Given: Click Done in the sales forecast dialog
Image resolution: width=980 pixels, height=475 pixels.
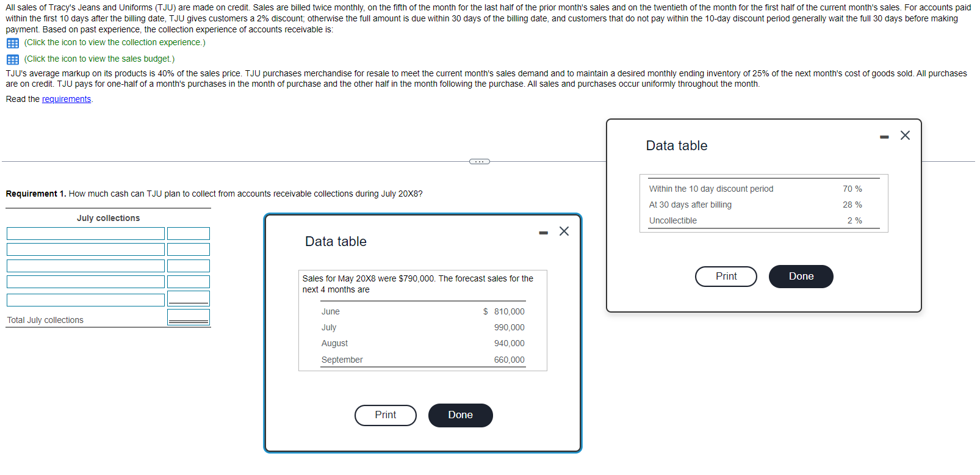Looking at the screenshot, I should click(x=461, y=415).
